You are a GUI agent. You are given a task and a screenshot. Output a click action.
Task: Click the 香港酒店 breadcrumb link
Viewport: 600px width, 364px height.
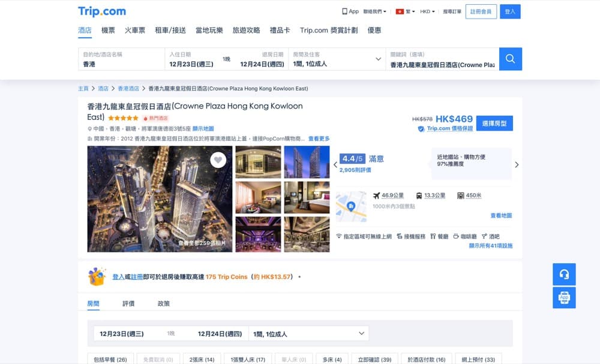tap(128, 89)
